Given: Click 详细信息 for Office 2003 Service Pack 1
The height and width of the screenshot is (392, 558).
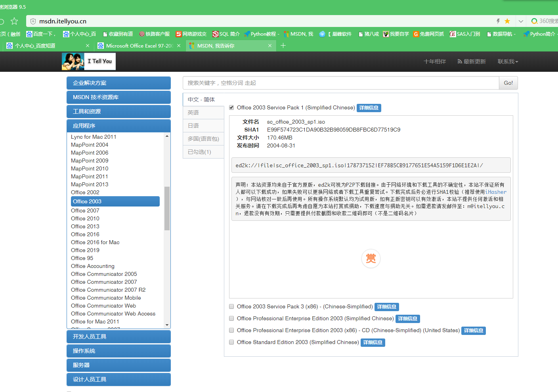Looking at the screenshot, I should pos(369,108).
